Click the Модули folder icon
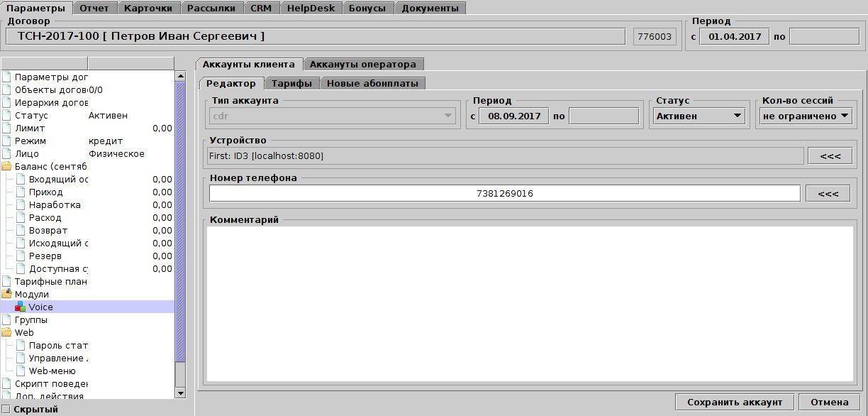 click(7, 295)
